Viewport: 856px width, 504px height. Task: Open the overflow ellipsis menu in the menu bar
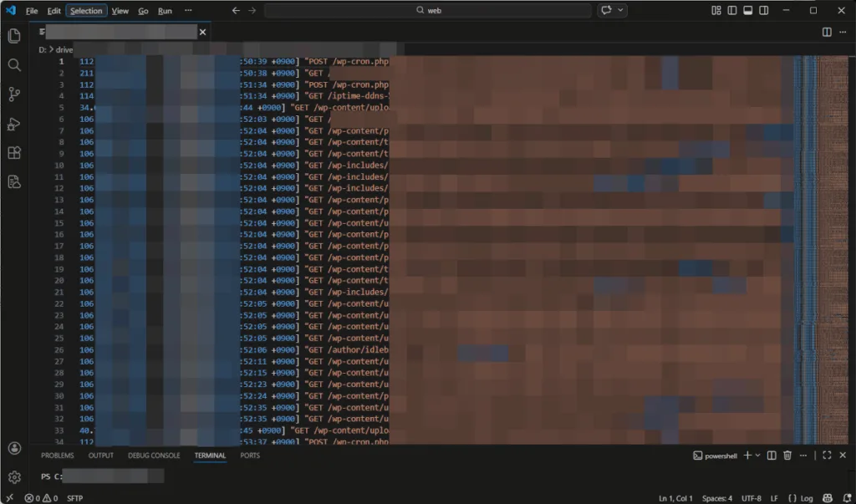tap(187, 11)
